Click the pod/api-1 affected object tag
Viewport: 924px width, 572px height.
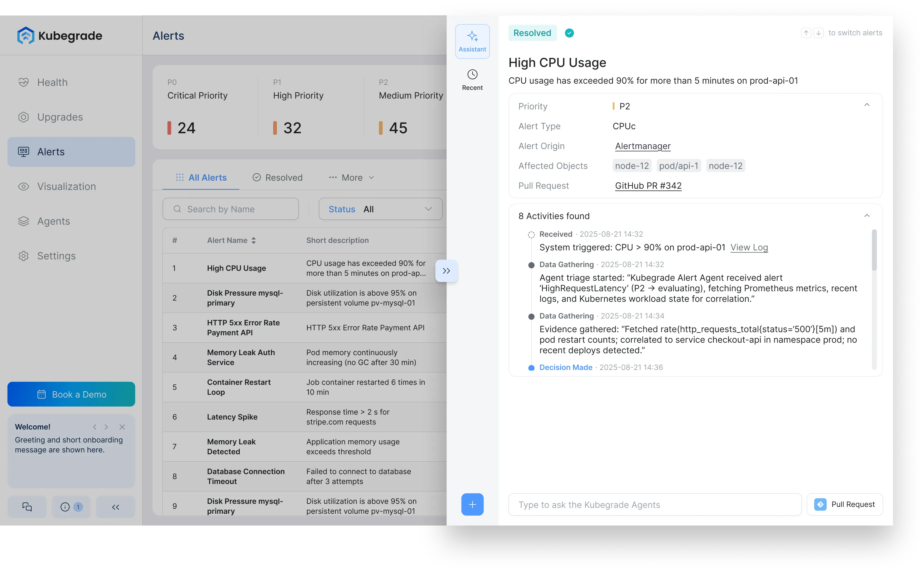tap(678, 166)
